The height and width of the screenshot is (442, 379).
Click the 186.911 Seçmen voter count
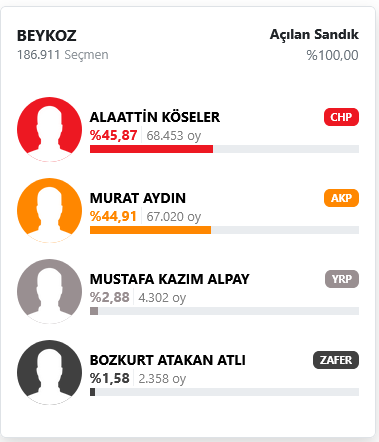[x=63, y=55]
